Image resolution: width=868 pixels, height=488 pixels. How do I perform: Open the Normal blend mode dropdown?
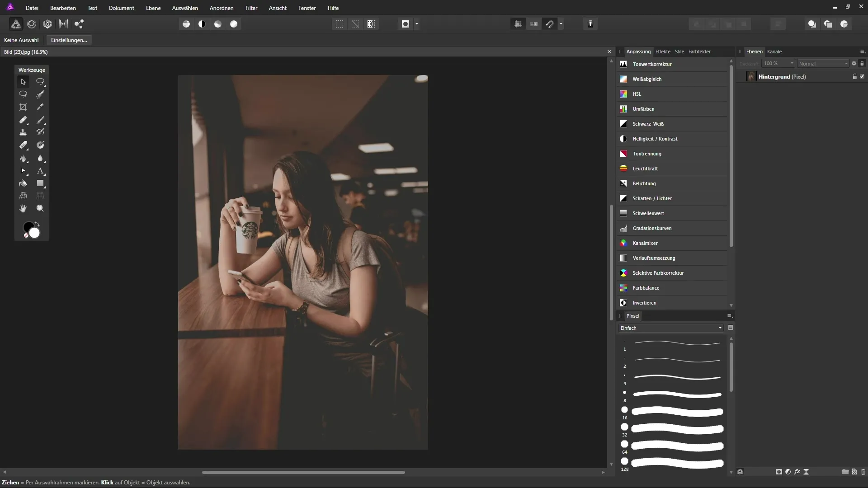click(x=823, y=64)
